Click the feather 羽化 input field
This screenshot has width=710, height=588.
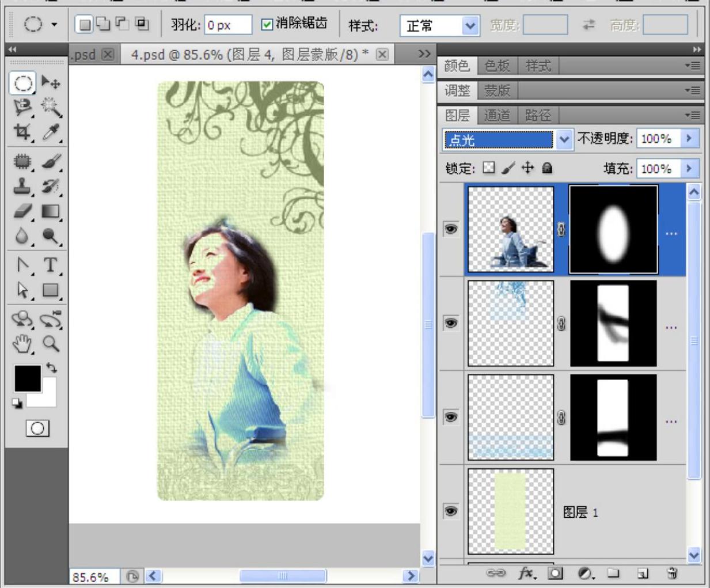227,25
